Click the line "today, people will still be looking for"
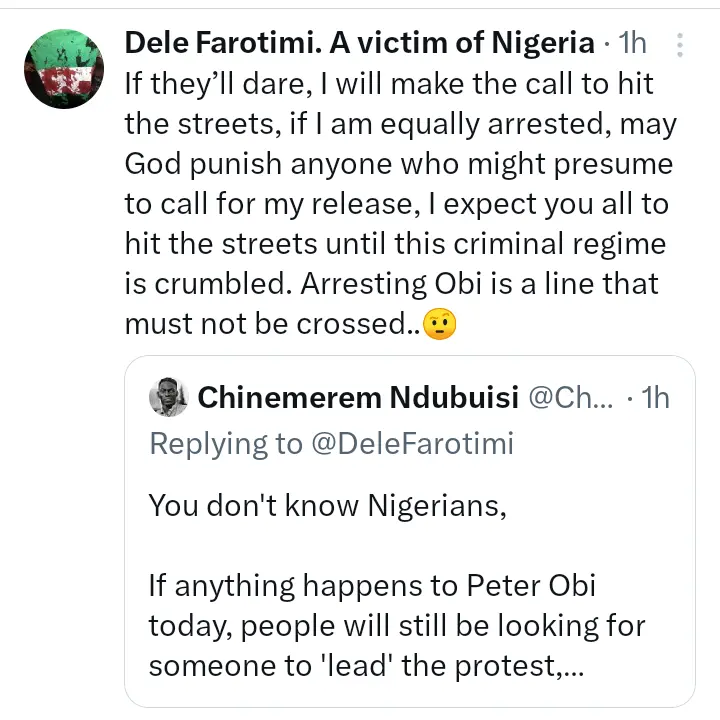This screenshot has width=720, height=720. click(397, 626)
